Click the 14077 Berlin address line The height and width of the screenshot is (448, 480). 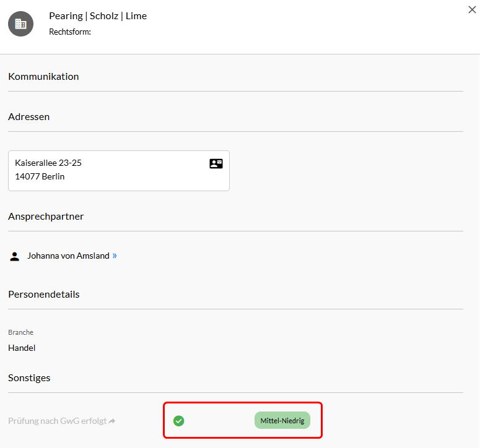click(40, 176)
